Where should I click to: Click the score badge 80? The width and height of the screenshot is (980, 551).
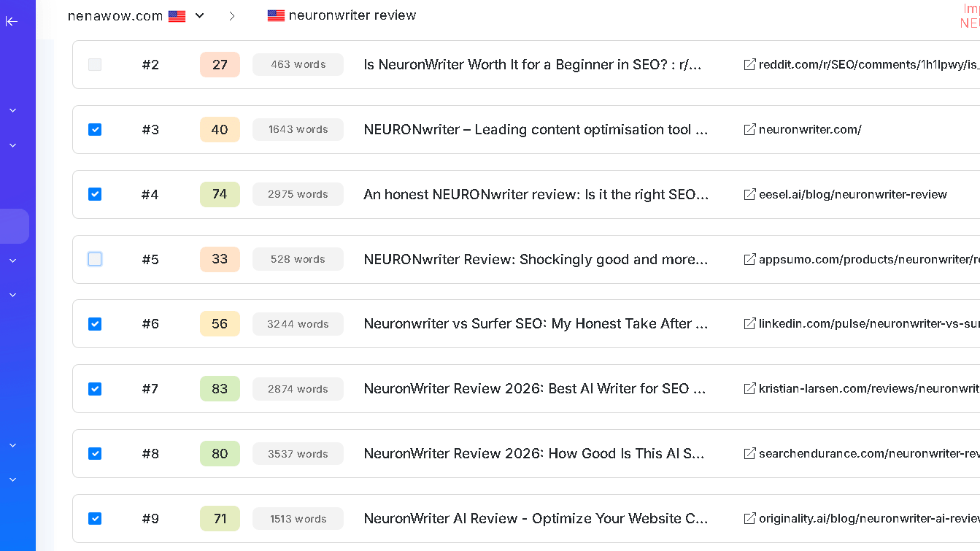pos(220,453)
